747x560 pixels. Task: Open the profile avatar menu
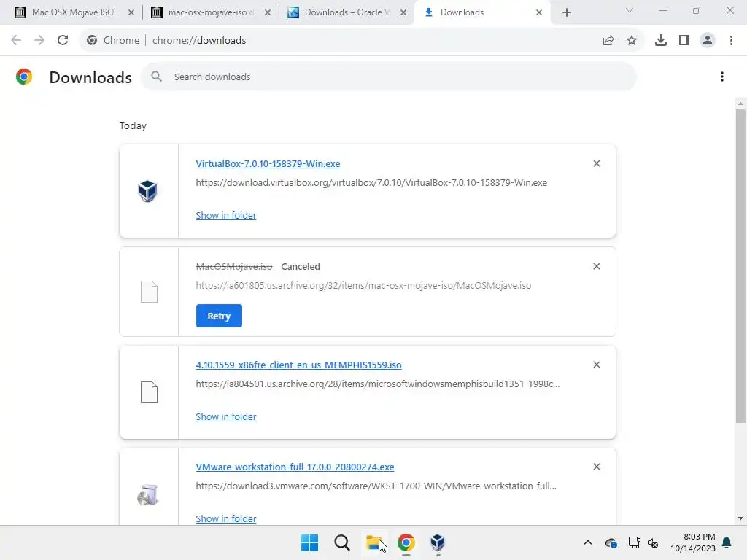(x=708, y=41)
